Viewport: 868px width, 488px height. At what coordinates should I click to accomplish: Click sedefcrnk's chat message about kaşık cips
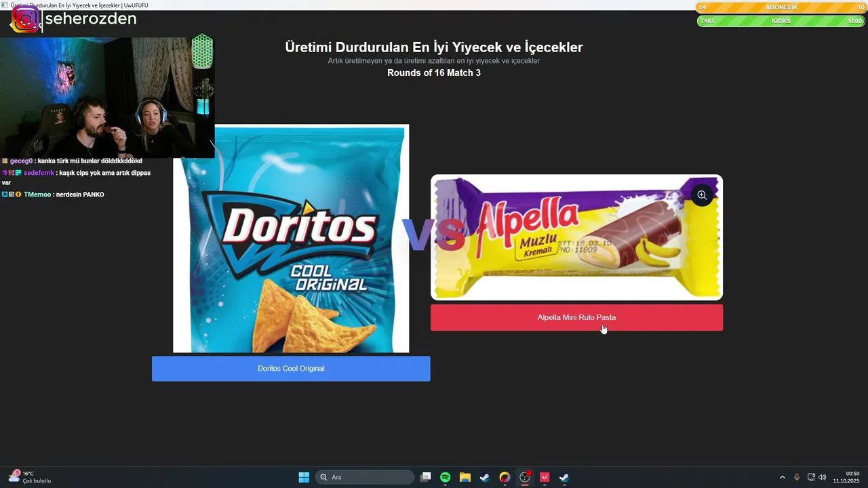[76, 178]
